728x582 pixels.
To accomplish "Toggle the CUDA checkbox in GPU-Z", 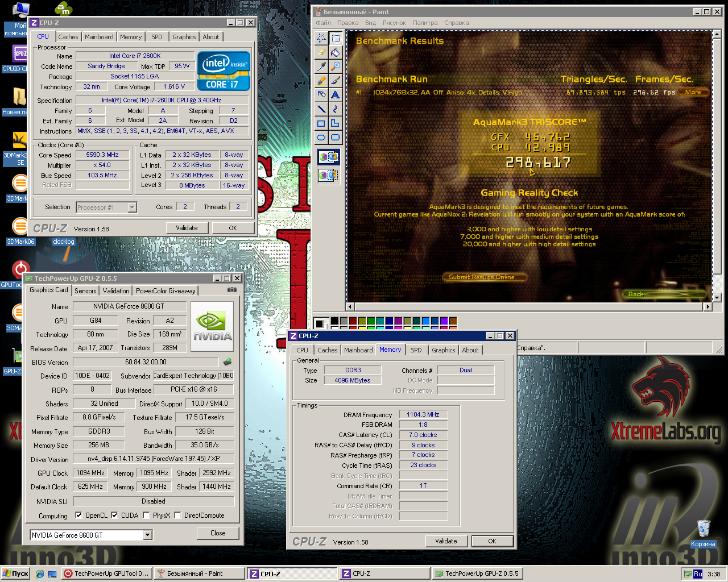I will coord(114,516).
